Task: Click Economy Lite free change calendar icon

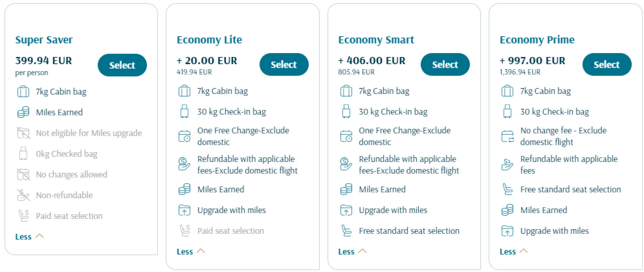Action: tap(184, 136)
